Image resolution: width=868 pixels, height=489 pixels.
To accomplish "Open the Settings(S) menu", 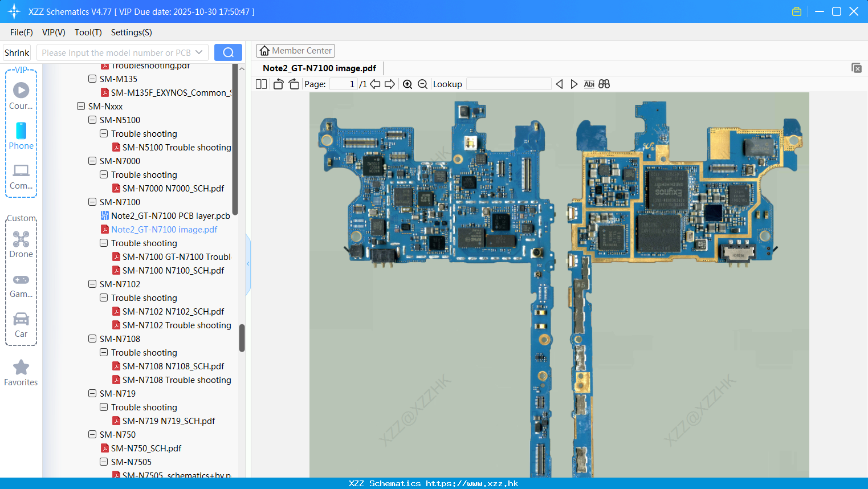I will [132, 32].
